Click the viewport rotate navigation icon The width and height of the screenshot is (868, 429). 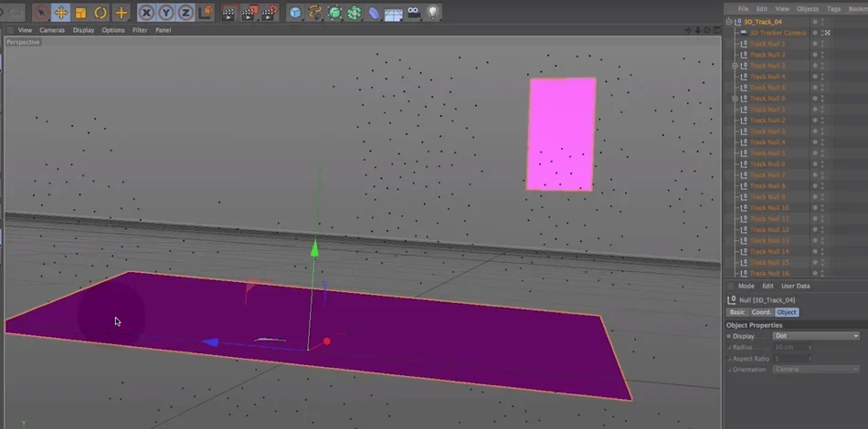[707, 30]
